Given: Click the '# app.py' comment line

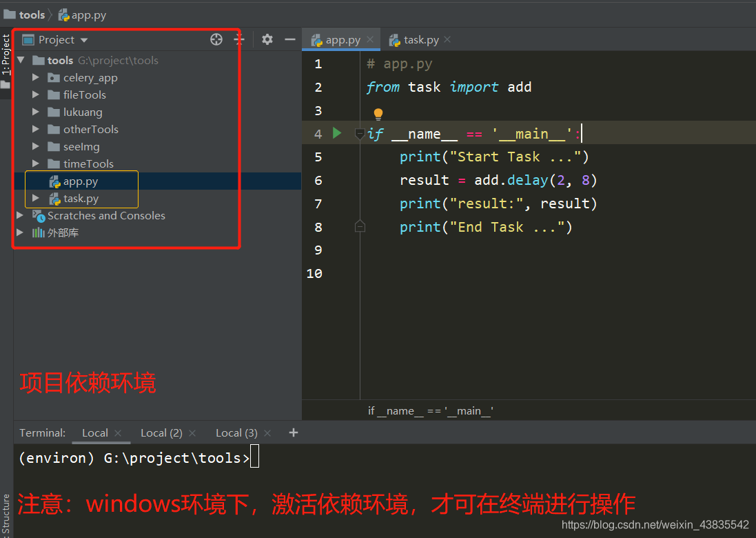Looking at the screenshot, I should pyautogui.click(x=399, y=63).
